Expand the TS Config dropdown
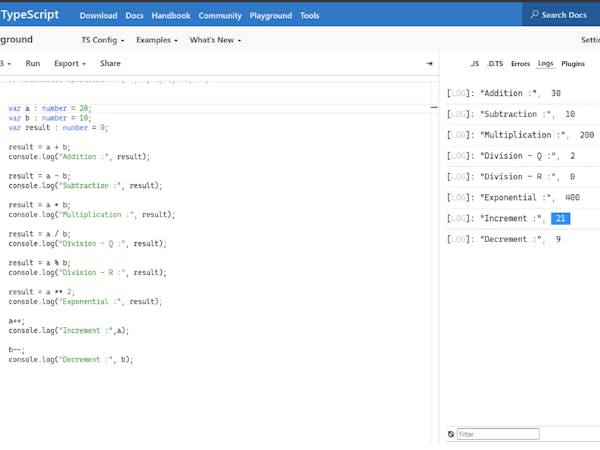 pyautogui.click(x=103, y=40)
